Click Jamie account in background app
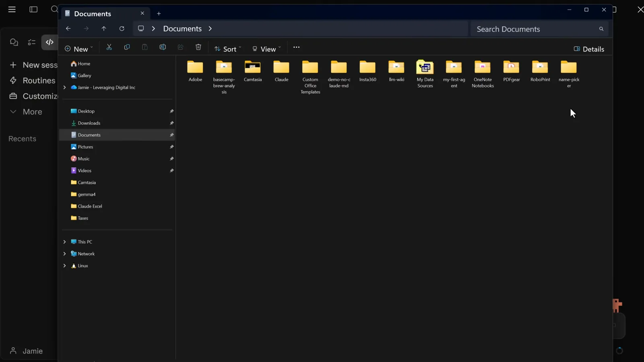This screenshot has width=644, height=362. pyautogui.click(x=26, y=351)
